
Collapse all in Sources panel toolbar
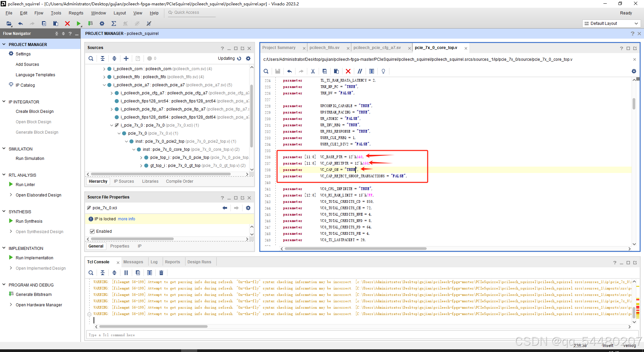click(103, 58)
